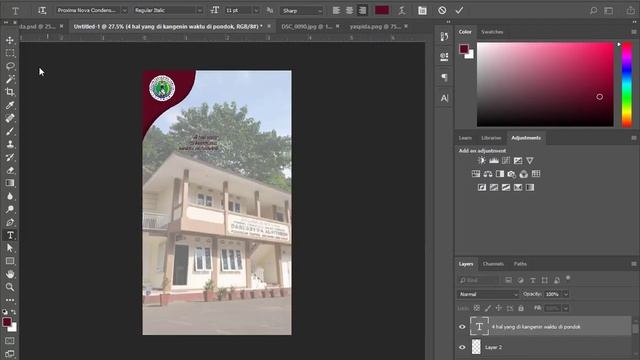Cancel current text edits
The image size is (640, 360).
coord(442,11)
